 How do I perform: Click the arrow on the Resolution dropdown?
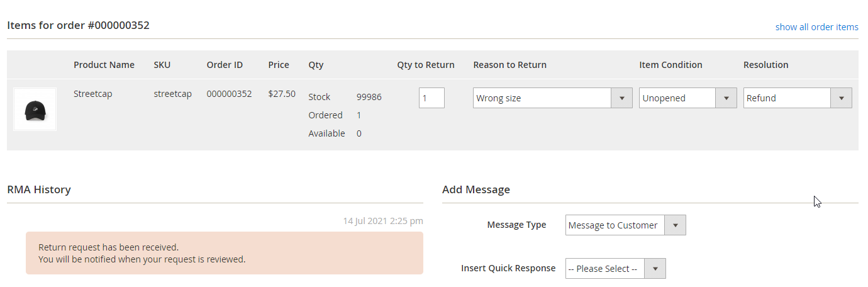coord(842,98)
